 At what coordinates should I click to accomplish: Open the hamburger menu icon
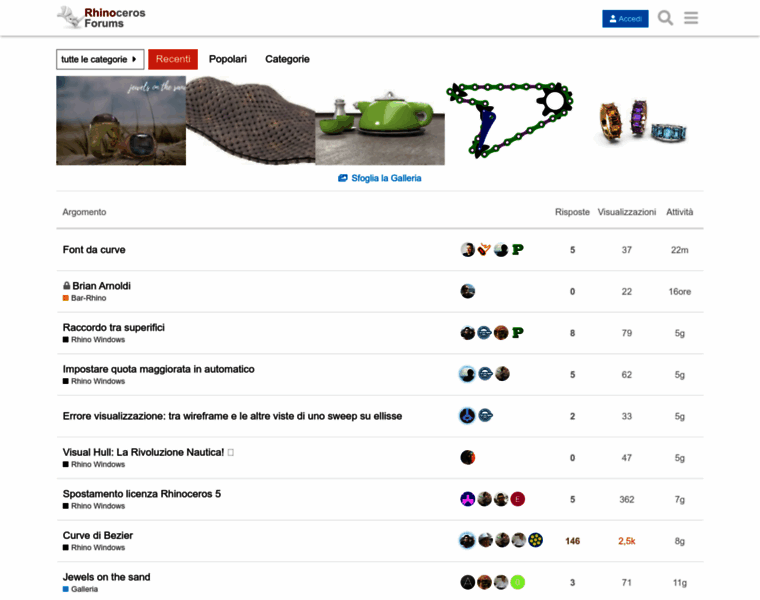[x=691, y=18]
